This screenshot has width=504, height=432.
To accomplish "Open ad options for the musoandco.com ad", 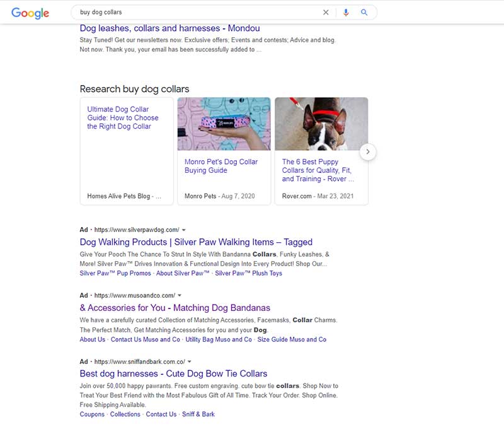I will [x=180, y=294].
